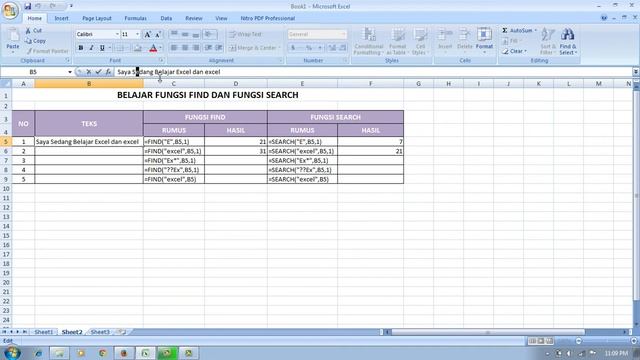
Task: Open the Windows Start button
Action: (x=12, y=353)
